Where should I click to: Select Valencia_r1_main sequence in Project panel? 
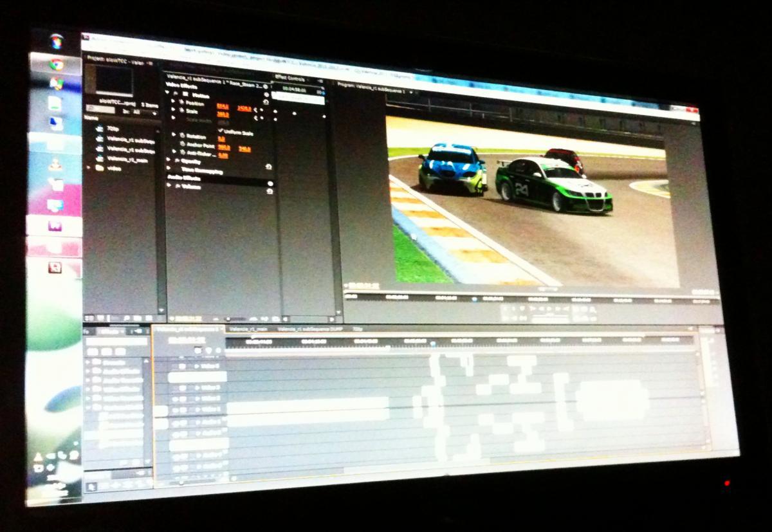pos(127,159)
